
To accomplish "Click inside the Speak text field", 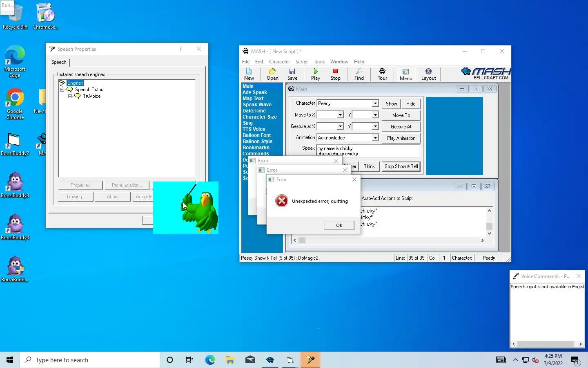I will [x=368, y=151].
